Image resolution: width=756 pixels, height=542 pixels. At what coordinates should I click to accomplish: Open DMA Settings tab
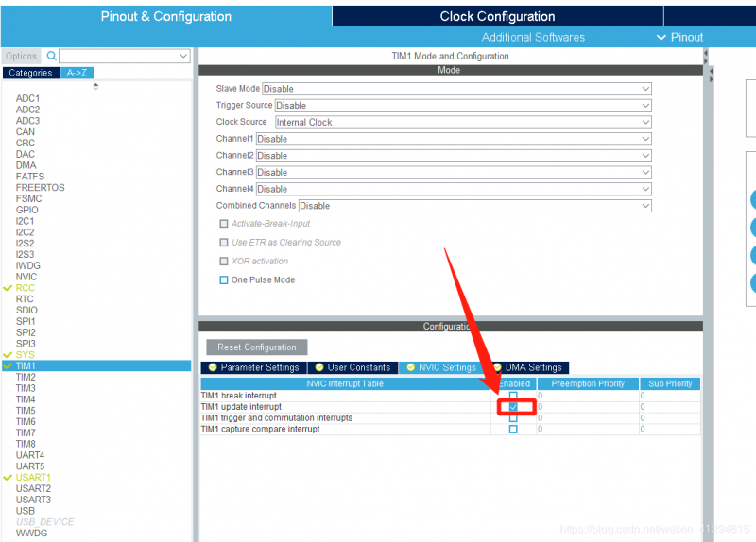pos(527,367)
